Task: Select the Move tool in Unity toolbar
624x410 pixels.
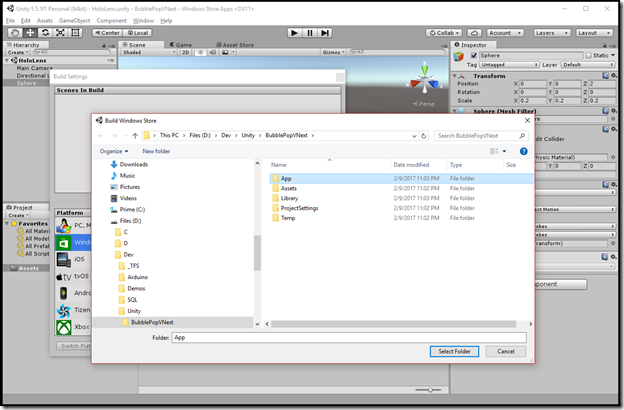Action: pyautogui.click(x=30, y=33)
